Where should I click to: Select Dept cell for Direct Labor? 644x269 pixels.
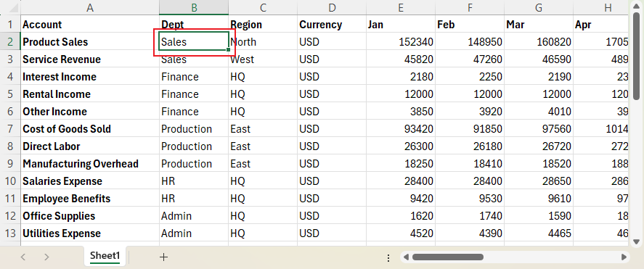[x=194, y=146]
